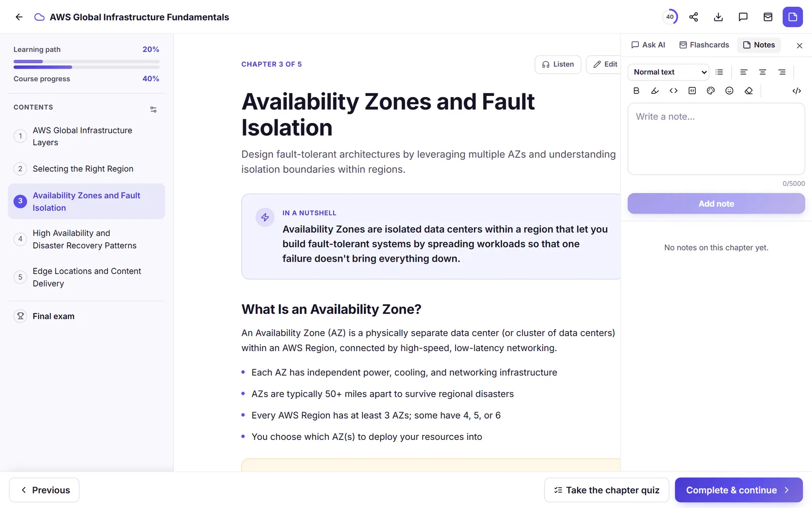Align note text right
This screenshot has width=812, height=508.
782,72
